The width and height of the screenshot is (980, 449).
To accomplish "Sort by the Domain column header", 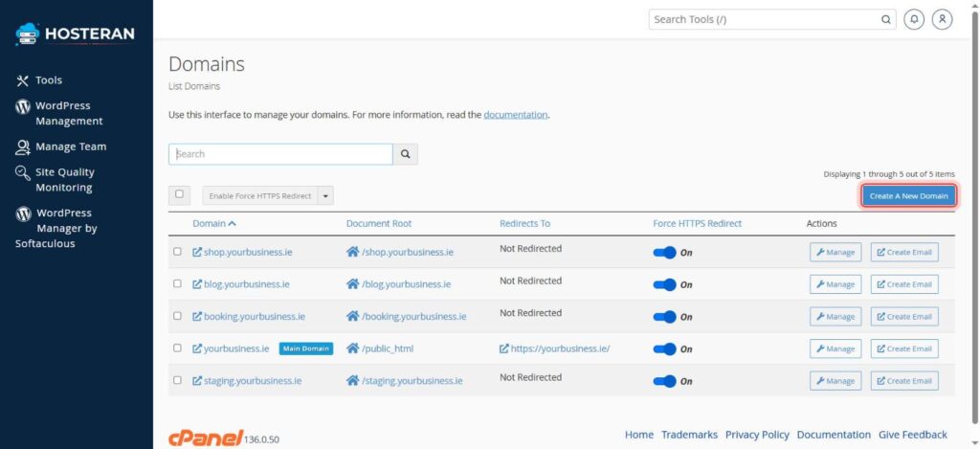I will 214,223.
